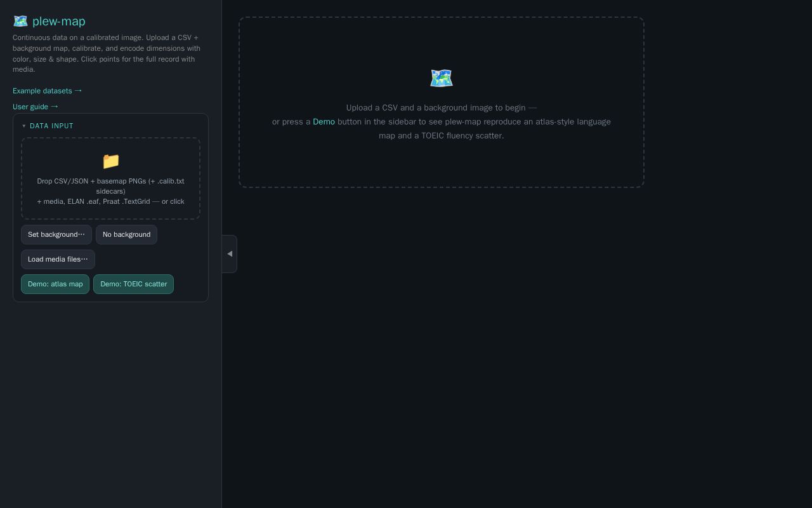Choose the No background button
This screenshot has width=812, height=508.
(x=126, y=234)
